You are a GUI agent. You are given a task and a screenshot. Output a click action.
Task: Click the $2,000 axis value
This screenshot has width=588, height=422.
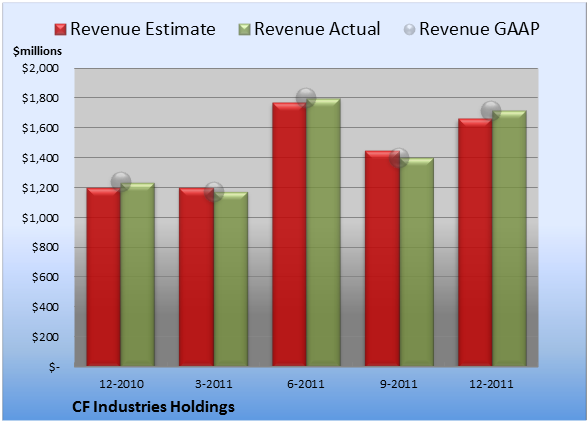coord(40,68)
